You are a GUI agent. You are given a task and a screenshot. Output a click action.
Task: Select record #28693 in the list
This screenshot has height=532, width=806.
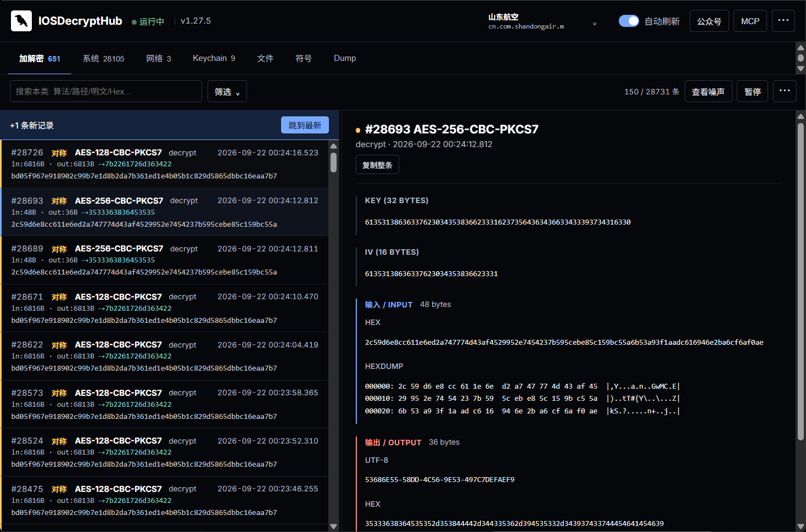pos(165,212)
